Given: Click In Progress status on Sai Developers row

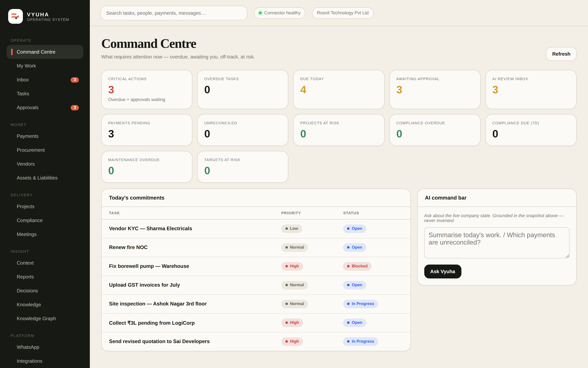Looking at the screenshot, I should point(360,341).
